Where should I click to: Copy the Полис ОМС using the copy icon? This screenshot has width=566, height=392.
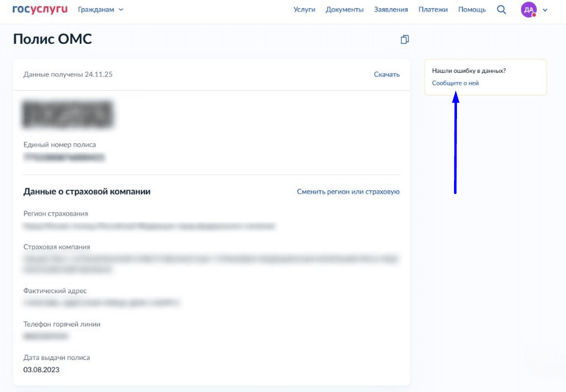click(405, 39)
